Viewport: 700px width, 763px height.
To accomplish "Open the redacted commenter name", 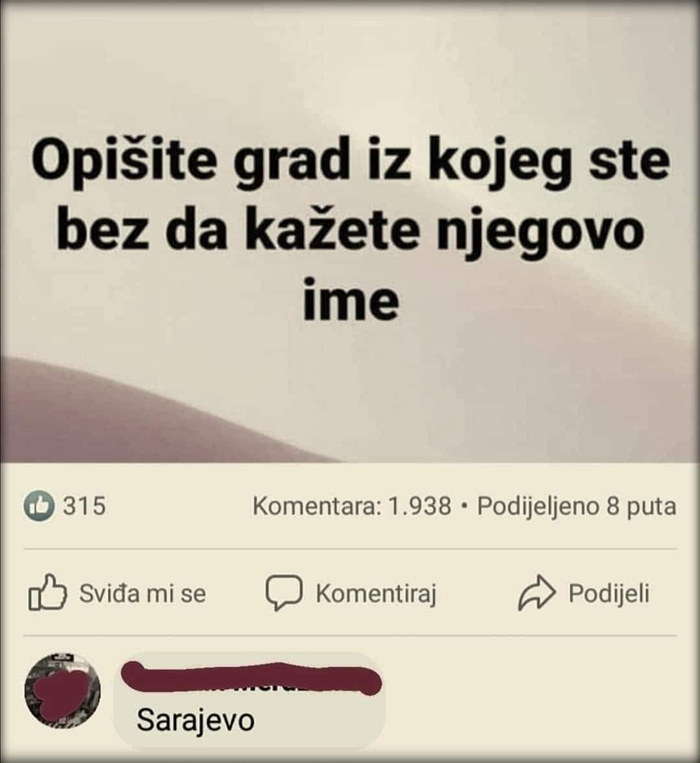I will [251, 677].
